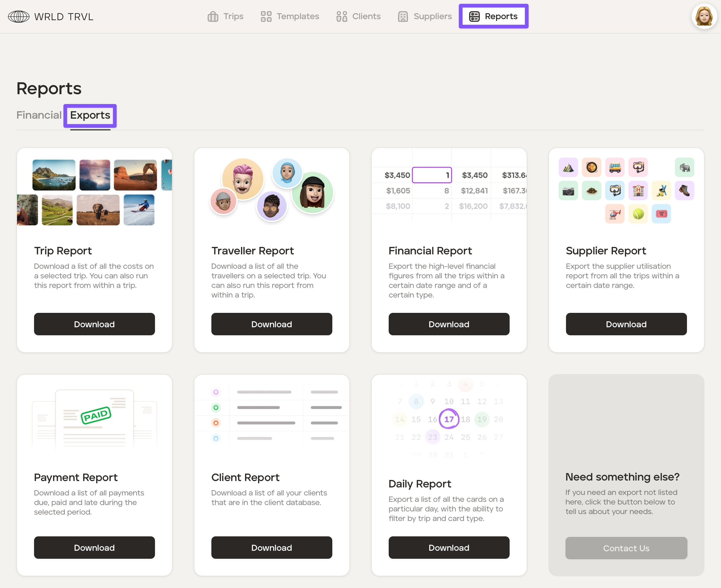Click the Reports nav icon

[x=474, y=16]
